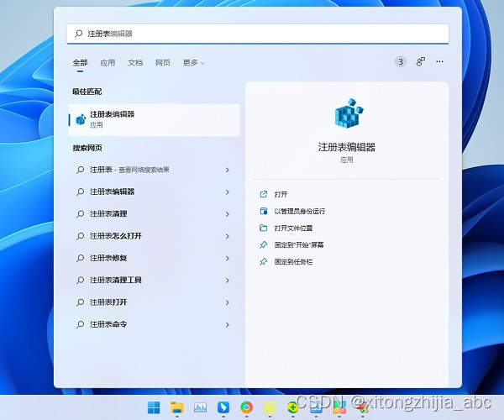Click the shield icon beside 以管理员身份运行

click(x=263, y=211)
